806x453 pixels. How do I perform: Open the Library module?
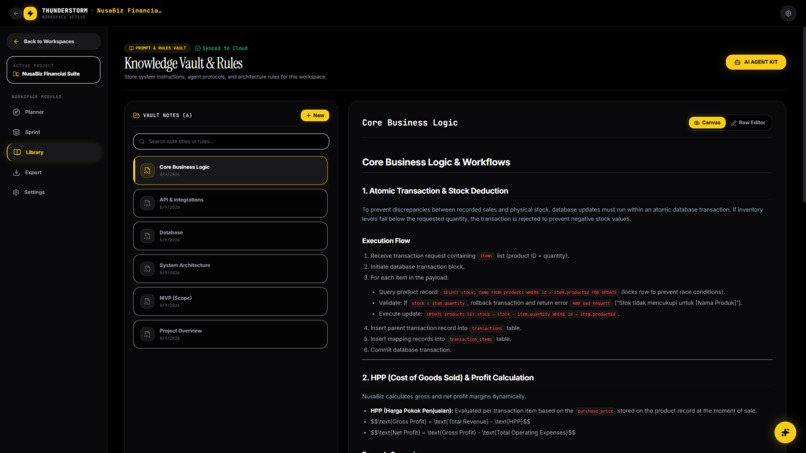click(x=53, y=152)
